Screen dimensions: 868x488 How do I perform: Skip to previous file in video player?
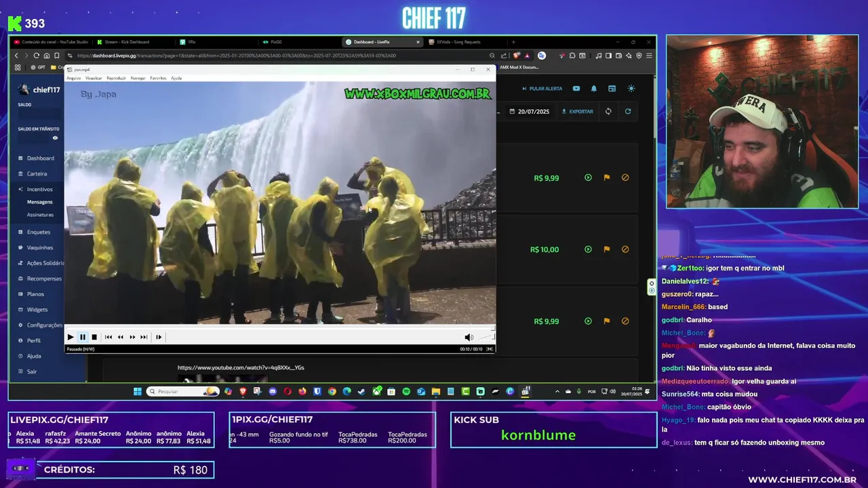pyautogui.click(x=108, y=337)
